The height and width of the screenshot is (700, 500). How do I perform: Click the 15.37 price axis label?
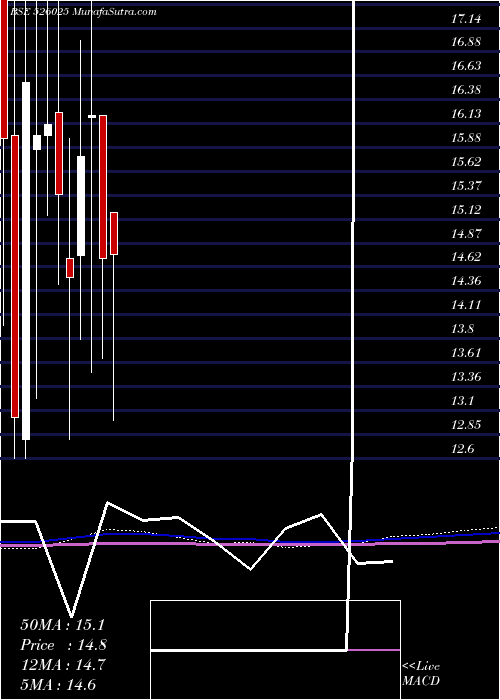click(x=466, y=186)
